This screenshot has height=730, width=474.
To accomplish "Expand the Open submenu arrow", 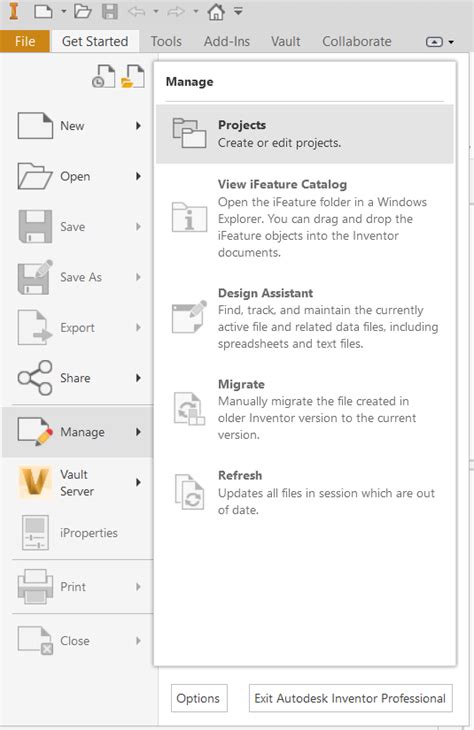I will click(x=138, y=176).
